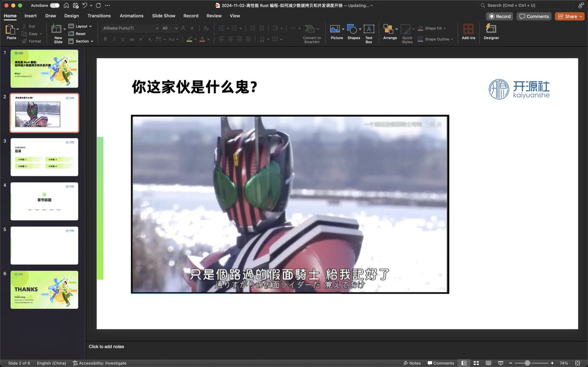The image size is (588, 367).
Task: Click the Comments button at top right
Action: [534, 16]
